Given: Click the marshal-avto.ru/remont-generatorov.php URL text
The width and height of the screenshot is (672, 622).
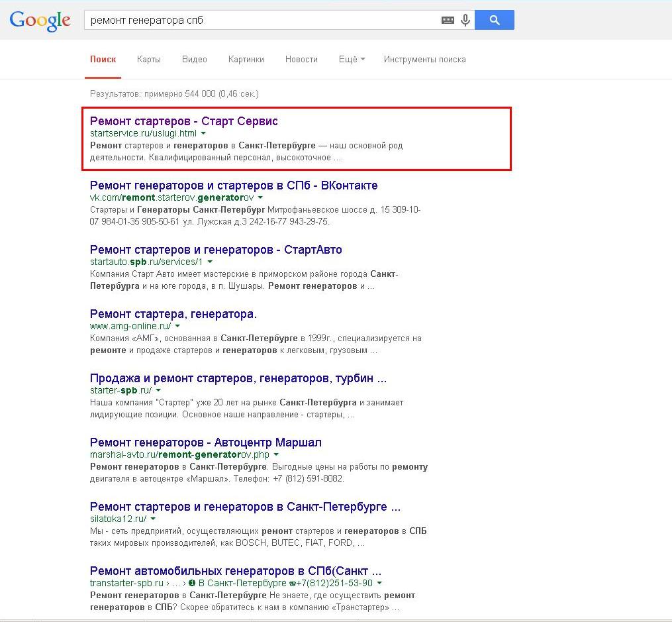Looking at the screenshot, I should tap(179, 455).
